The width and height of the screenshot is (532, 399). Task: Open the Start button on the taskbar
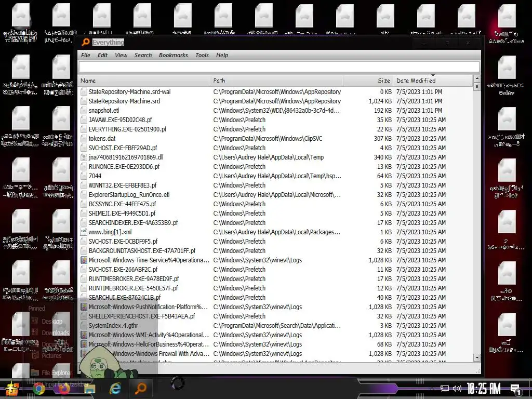12,389
